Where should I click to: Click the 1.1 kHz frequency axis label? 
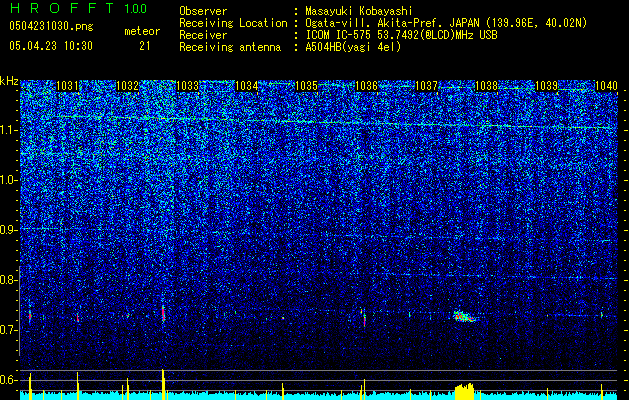point(8,130)
